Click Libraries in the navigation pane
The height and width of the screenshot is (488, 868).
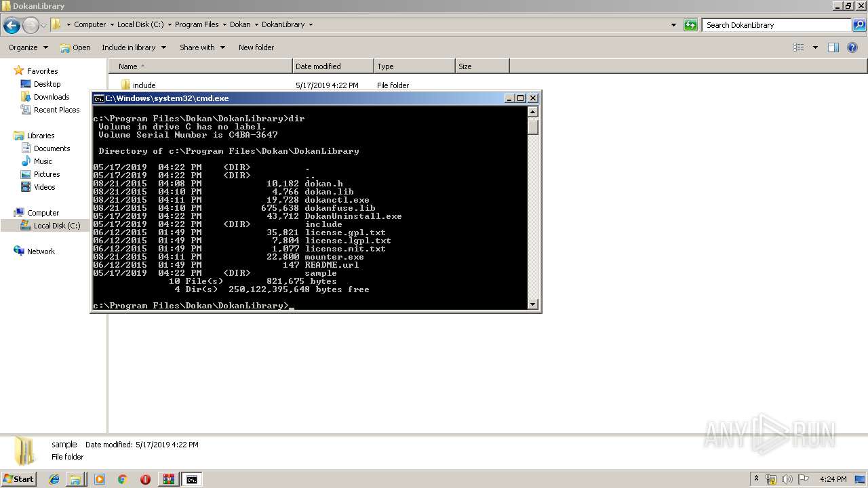pyautogui.click(x=41, y=136)
